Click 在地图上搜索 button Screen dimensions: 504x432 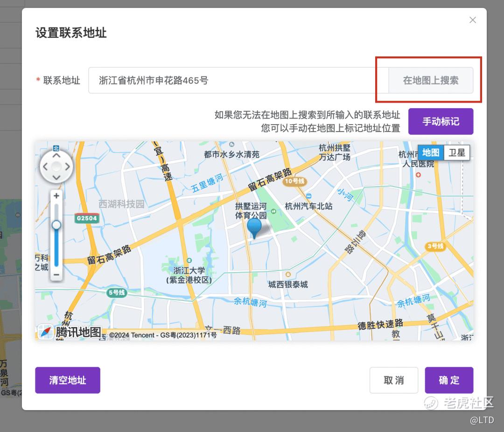click(x=431, y=80)
